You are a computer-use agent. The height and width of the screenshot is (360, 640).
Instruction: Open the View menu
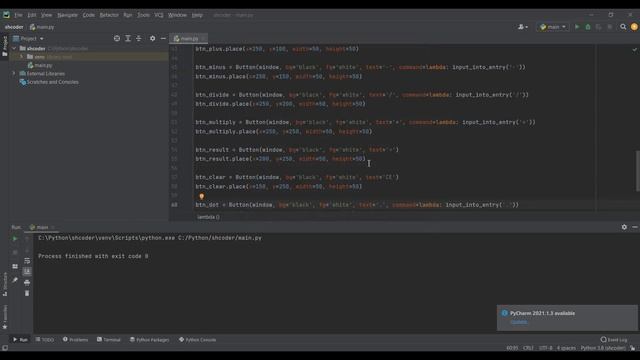click(47, 15)
